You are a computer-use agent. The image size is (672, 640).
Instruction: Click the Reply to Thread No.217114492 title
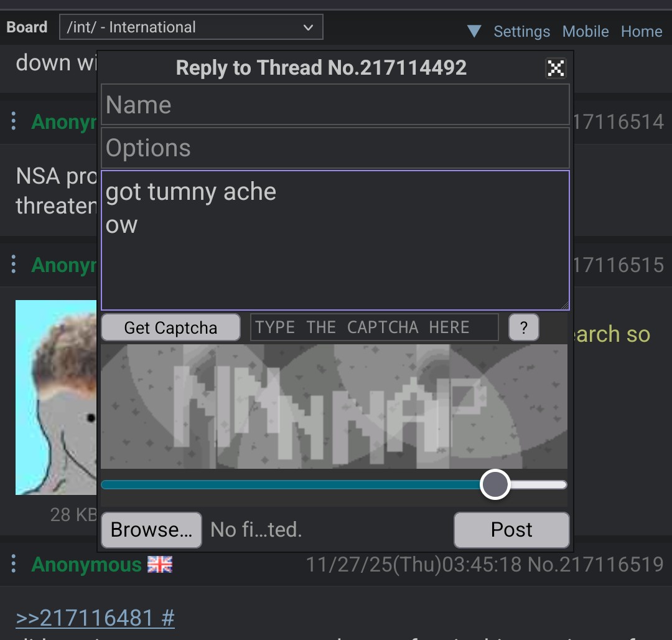321,68
